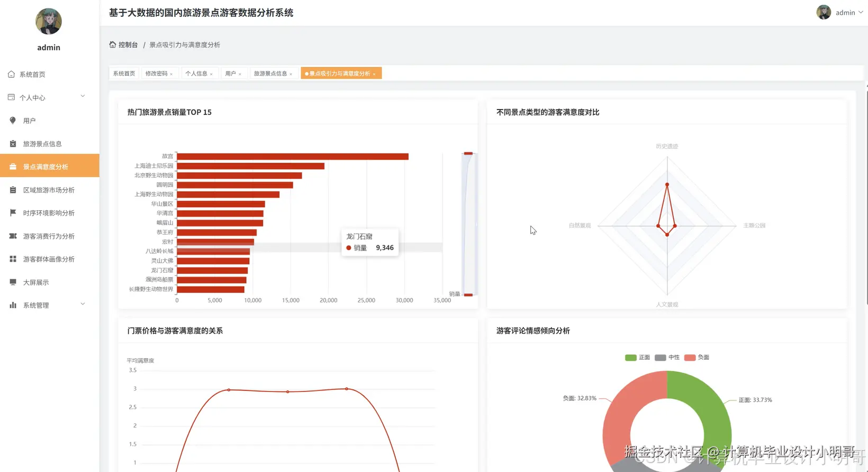Toggle the 中性 legend in sentiment chart
Screen dimensions: 868x472
667,358
